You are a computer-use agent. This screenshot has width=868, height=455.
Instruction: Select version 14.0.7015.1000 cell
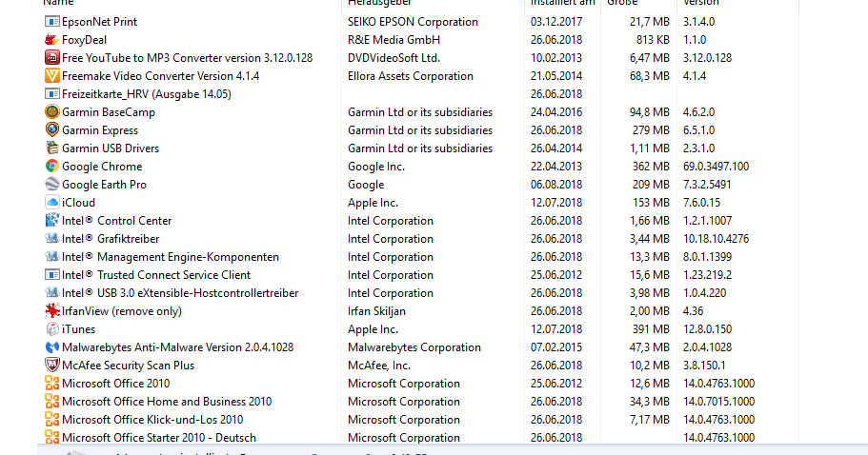(718, 402)
